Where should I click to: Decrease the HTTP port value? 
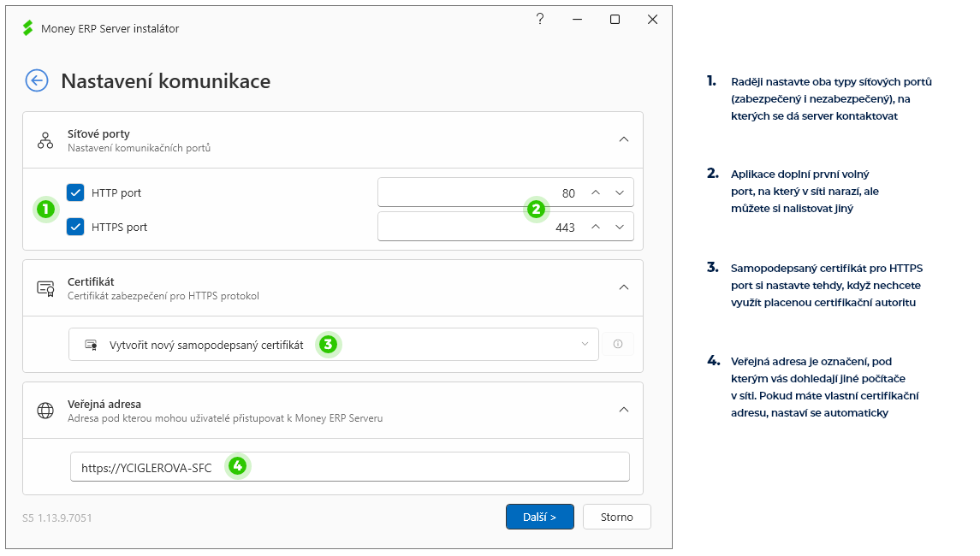620,192
